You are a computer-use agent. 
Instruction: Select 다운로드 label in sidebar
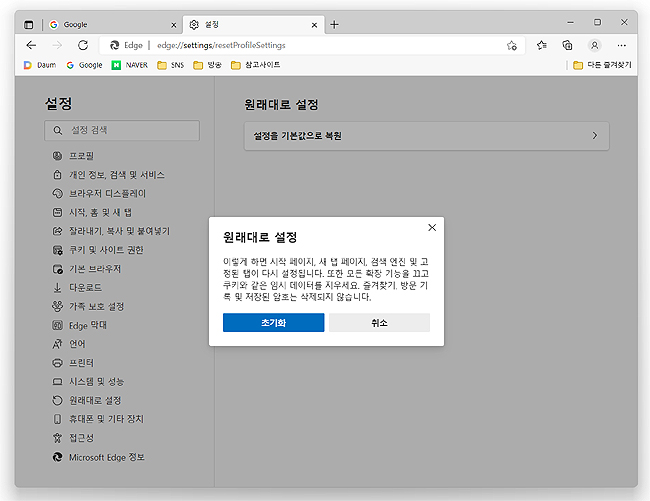tap(85, 288)
